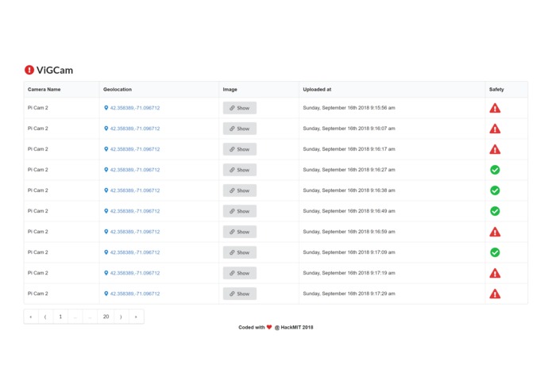The height and width of the screenshot is (392, 552).
Task: Click the green safe checkmark for 9:17:09 am
Action: (495, 252)
